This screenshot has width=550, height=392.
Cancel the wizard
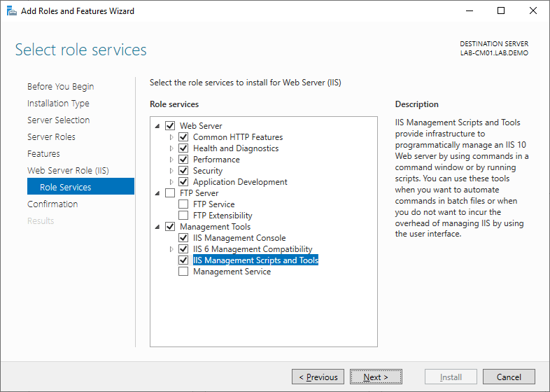(509, 377)
